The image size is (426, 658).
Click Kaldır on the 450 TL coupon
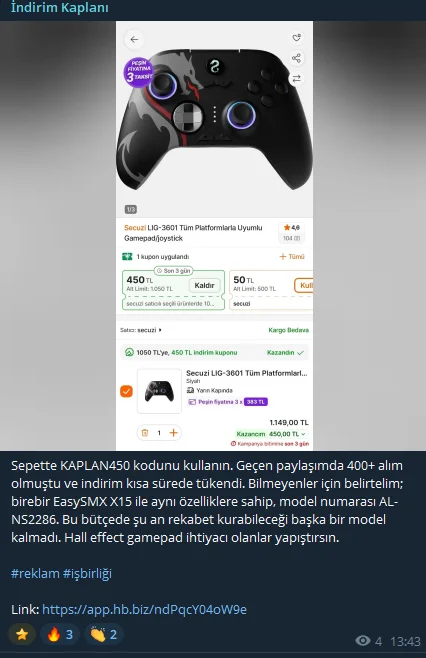click(x=204, y=285)
